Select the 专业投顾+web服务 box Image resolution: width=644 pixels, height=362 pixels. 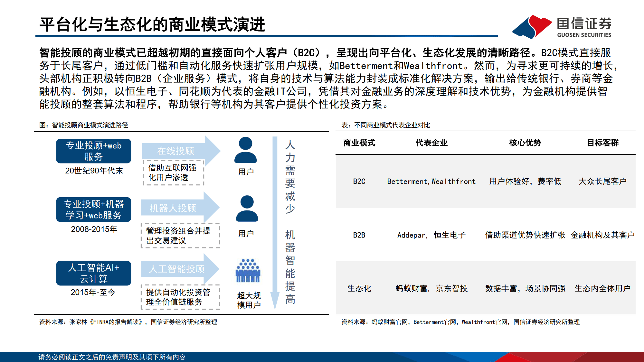tap(94, 151)
